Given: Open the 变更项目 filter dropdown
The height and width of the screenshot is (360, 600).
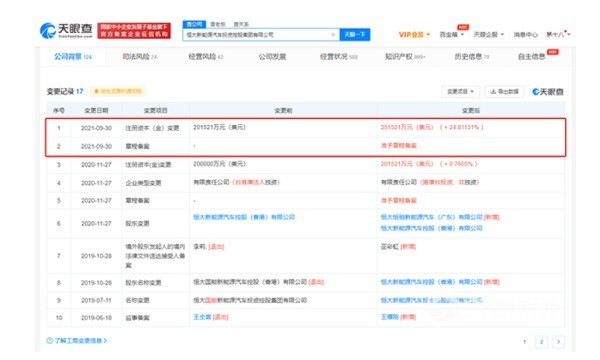Looking at the screenshot, I should pyautogui.click(x=461, y=91).
